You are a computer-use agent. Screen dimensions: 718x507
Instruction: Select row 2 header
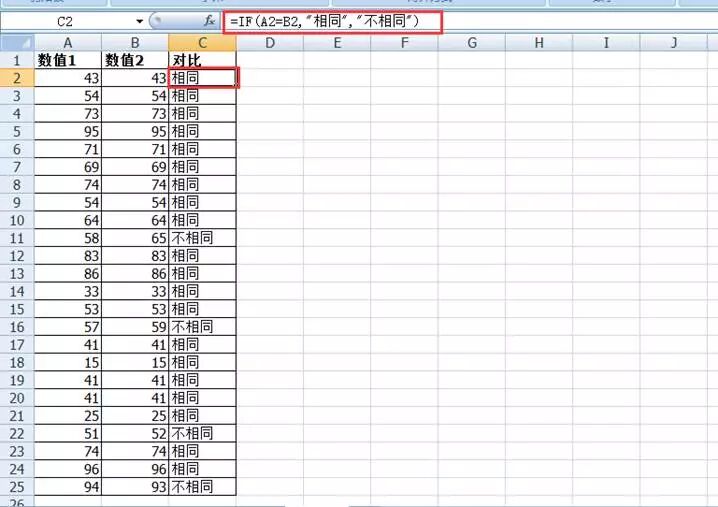pos(17,78)
